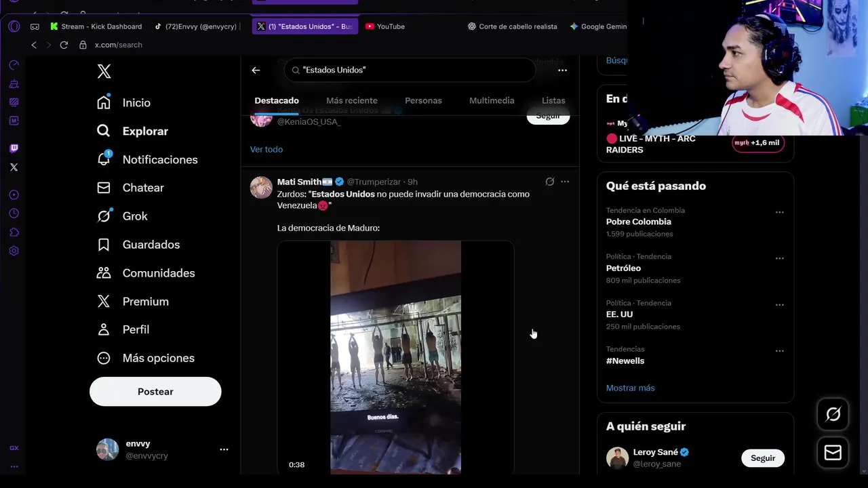
Task: Switch to YouTube browser tab
Action: 385,26
